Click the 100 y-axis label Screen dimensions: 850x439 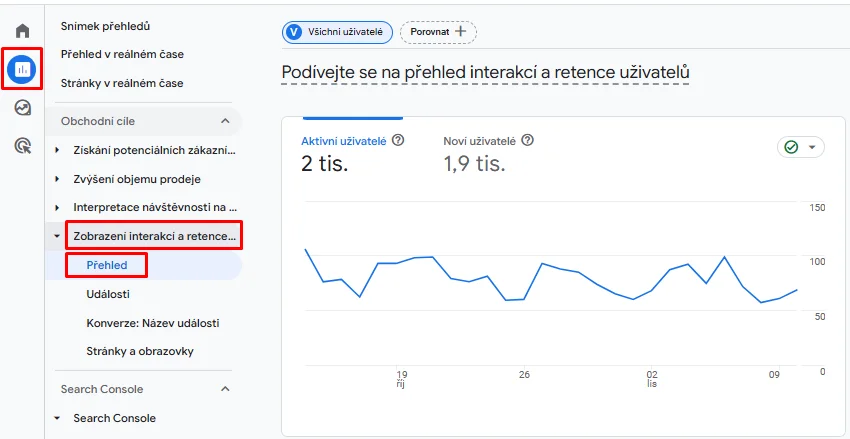[816, 262]
